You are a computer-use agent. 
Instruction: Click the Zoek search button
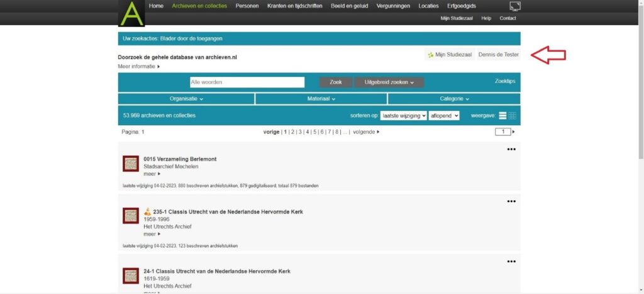336,82
